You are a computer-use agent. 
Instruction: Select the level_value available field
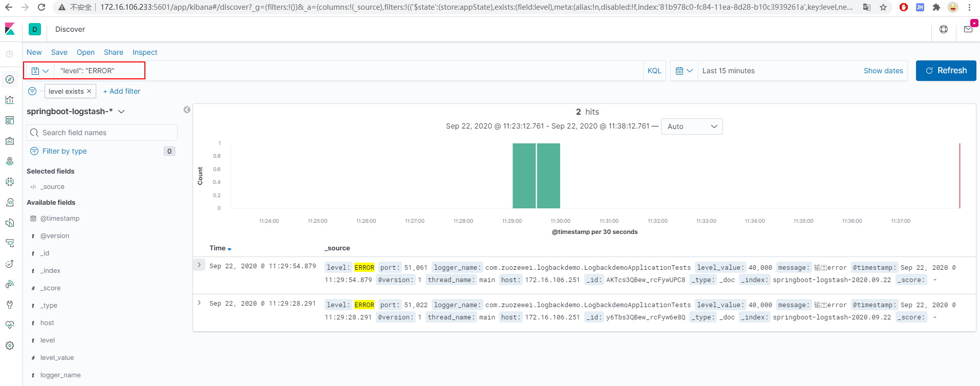[57, 357]
